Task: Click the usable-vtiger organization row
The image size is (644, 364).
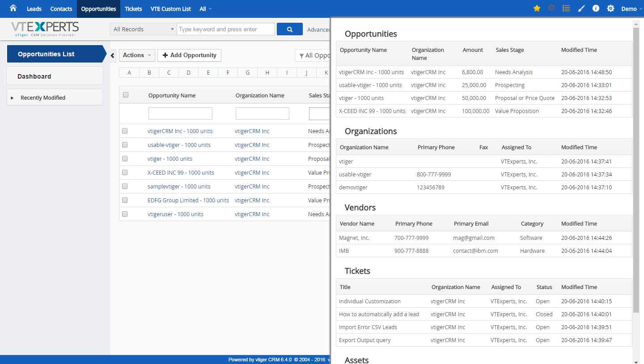Action: [484, 174]
